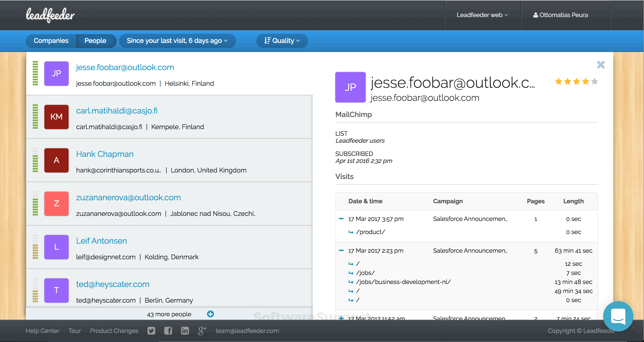This screenshot has width=644, height=342.
Task: Click the Leadfeeder logo
Action: click(x=50, y=15)
